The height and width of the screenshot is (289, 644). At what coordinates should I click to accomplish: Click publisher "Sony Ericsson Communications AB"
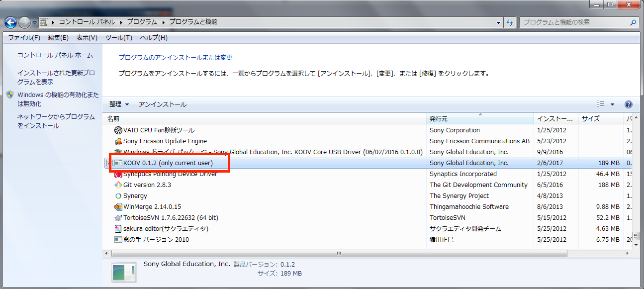[x=479, y=141]
